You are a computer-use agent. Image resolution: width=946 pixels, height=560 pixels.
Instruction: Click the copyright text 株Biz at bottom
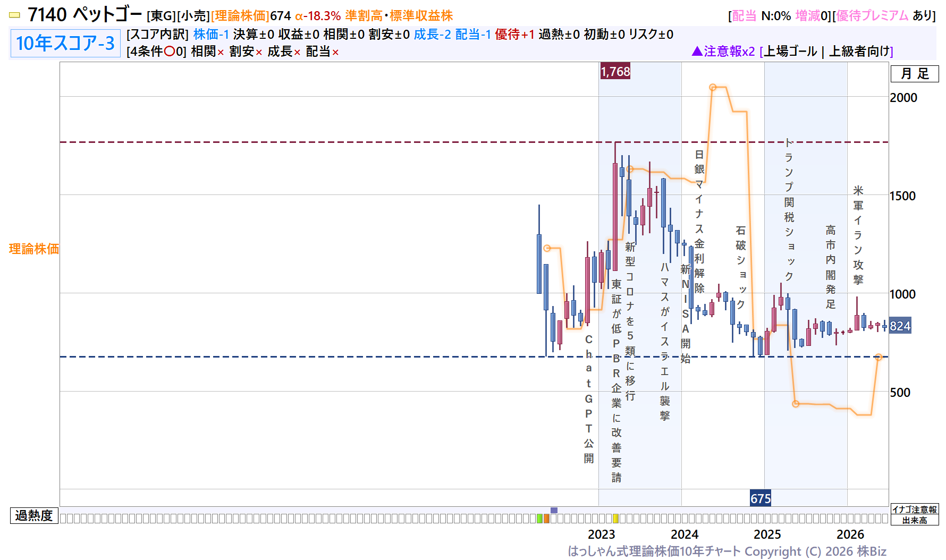click(x=871, y=551)
